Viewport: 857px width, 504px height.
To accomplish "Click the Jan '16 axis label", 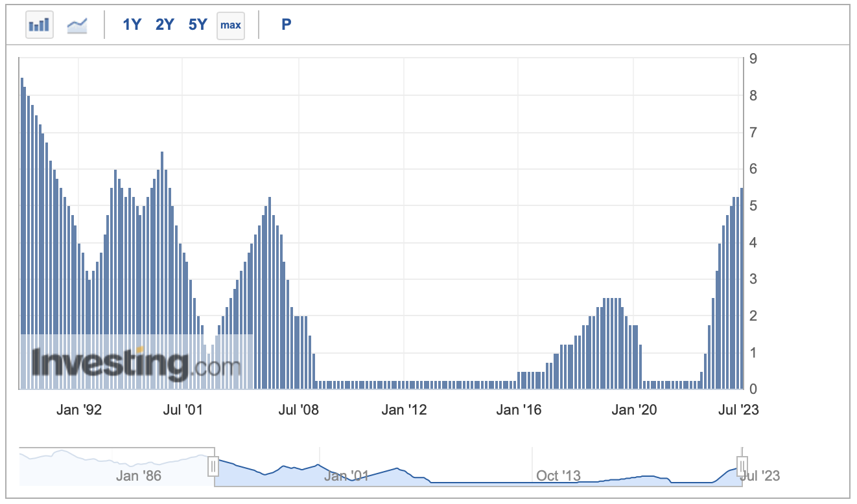I will tap(519, 409).
